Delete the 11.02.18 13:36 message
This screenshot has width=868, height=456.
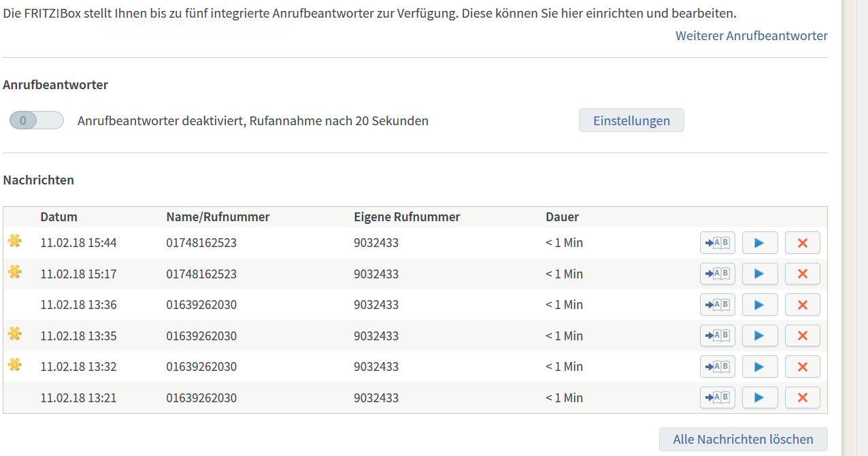click(802, 305)
